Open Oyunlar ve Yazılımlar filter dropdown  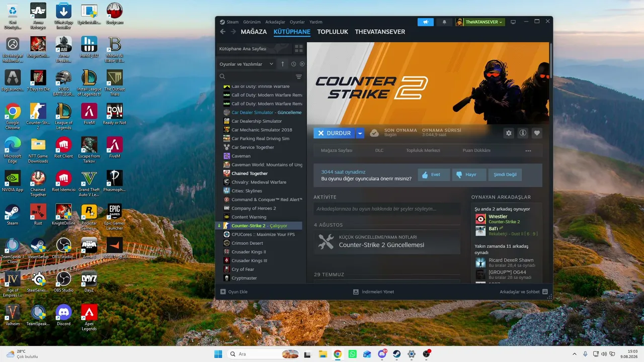click(247, 64)
